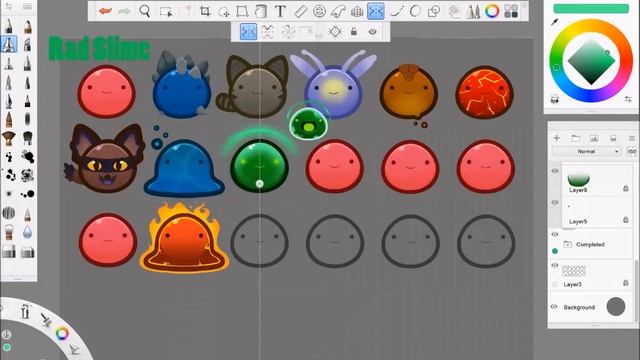
Task: Select the Steady Stroke tool
Action: tap(396, 11)
